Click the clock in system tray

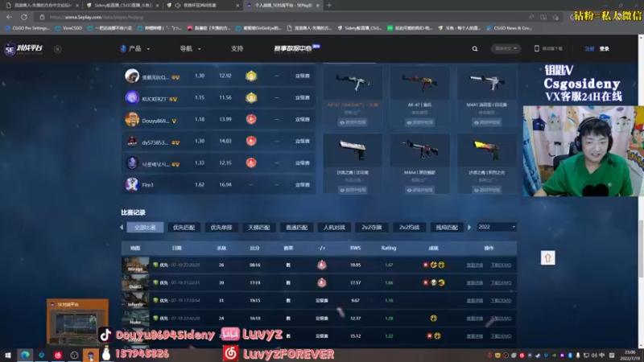630,356
